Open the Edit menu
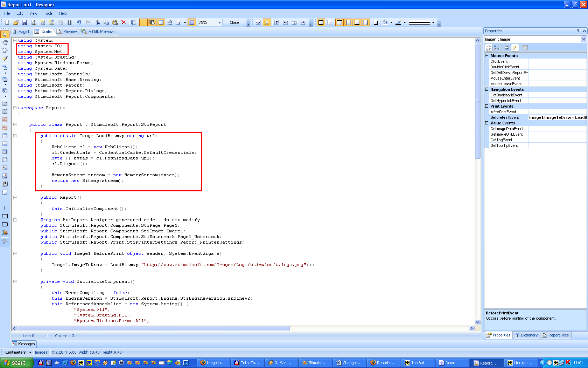The width and height of the screenshot is (588, 368). pyautogui.click(x=20, y=13)
